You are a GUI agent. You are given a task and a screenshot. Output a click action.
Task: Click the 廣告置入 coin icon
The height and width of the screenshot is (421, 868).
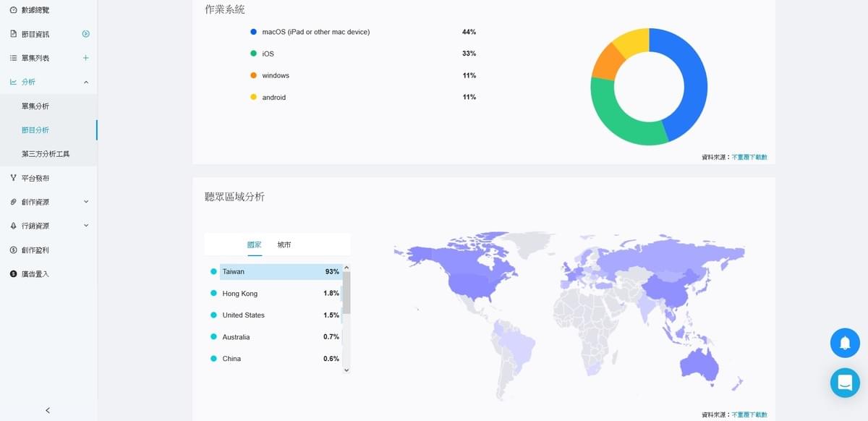[x=13, y=274]
